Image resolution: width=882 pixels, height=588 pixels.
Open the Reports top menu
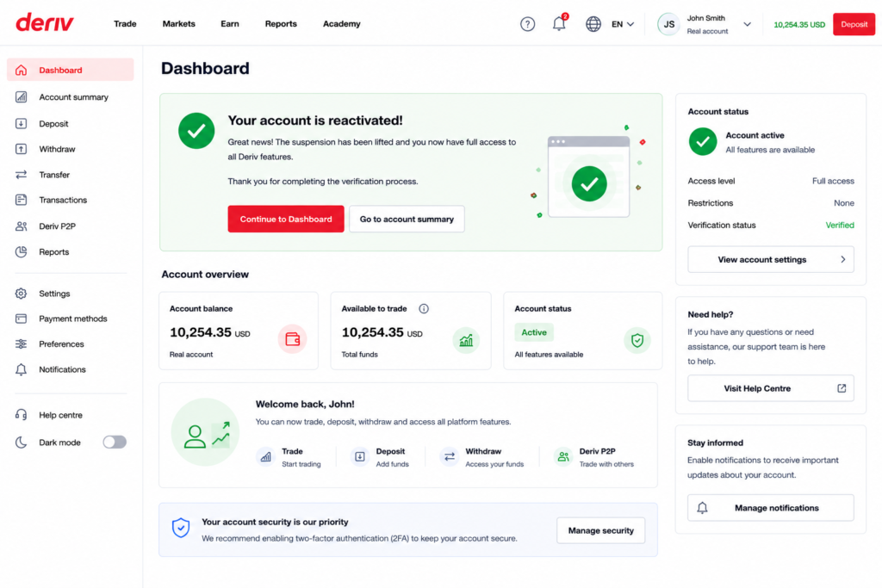click(x=281, y=23)
